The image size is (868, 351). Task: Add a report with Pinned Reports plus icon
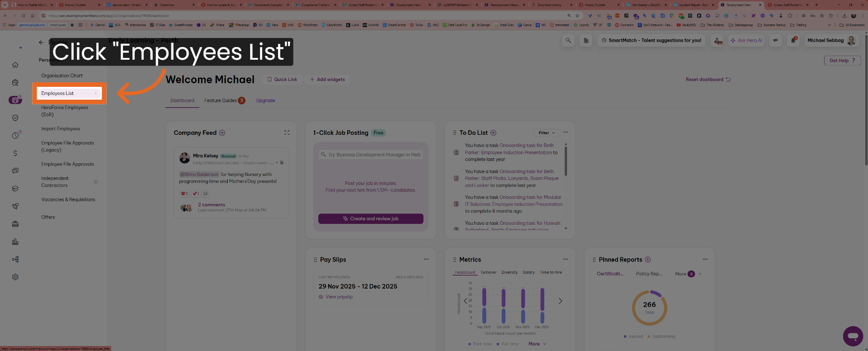point(648,259)
